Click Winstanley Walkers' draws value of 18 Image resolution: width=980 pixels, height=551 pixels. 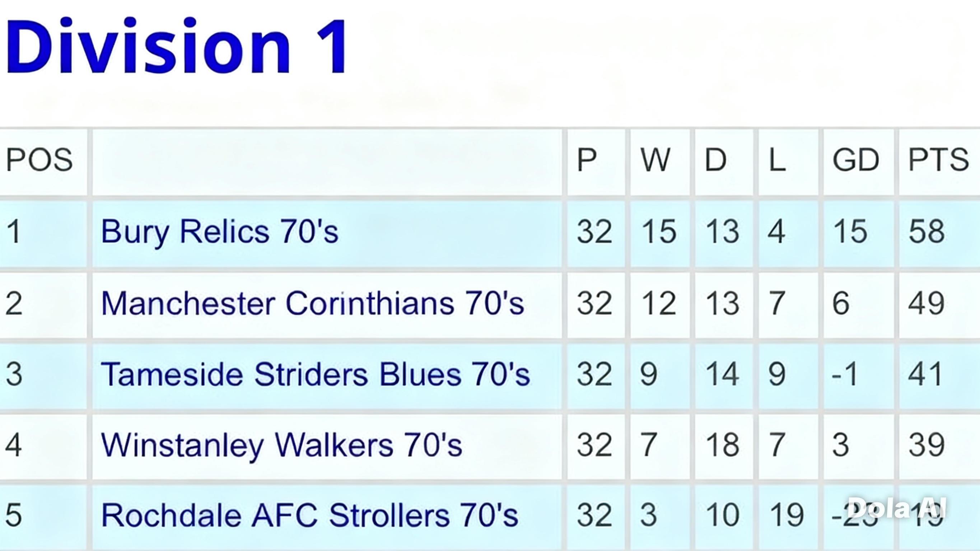pyautogui.click(x=723, y=445)
